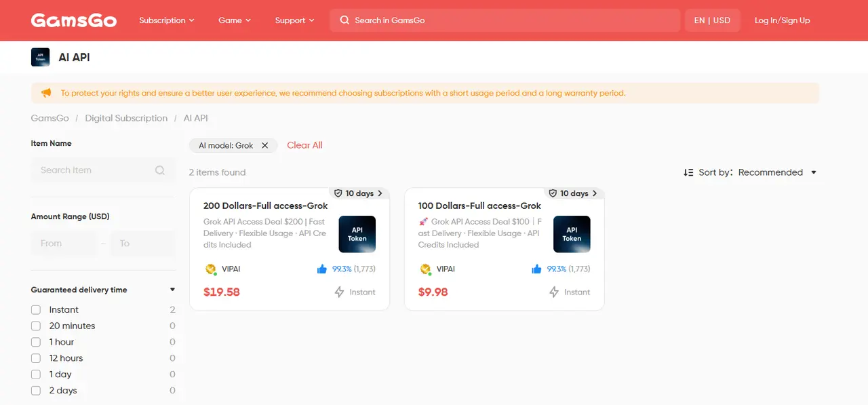This screenshot has width=868, height=405.
Task: Open the Sort by Recommended dropdown
Action: coord(777,172)
